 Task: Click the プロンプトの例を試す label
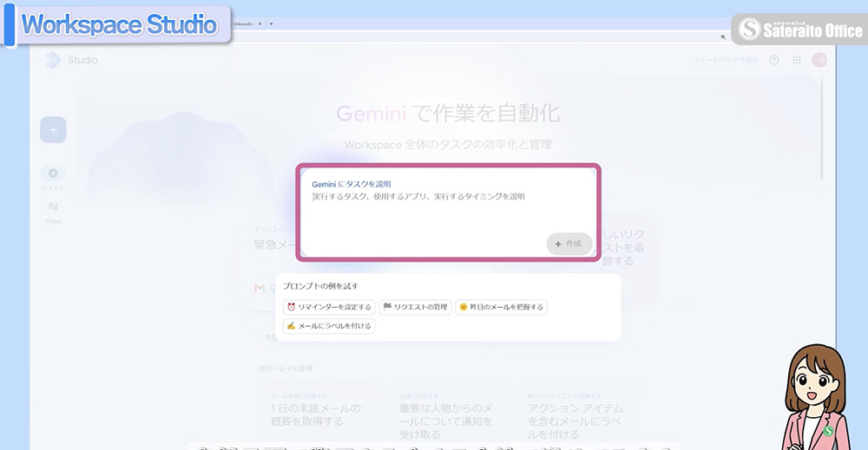320,286
